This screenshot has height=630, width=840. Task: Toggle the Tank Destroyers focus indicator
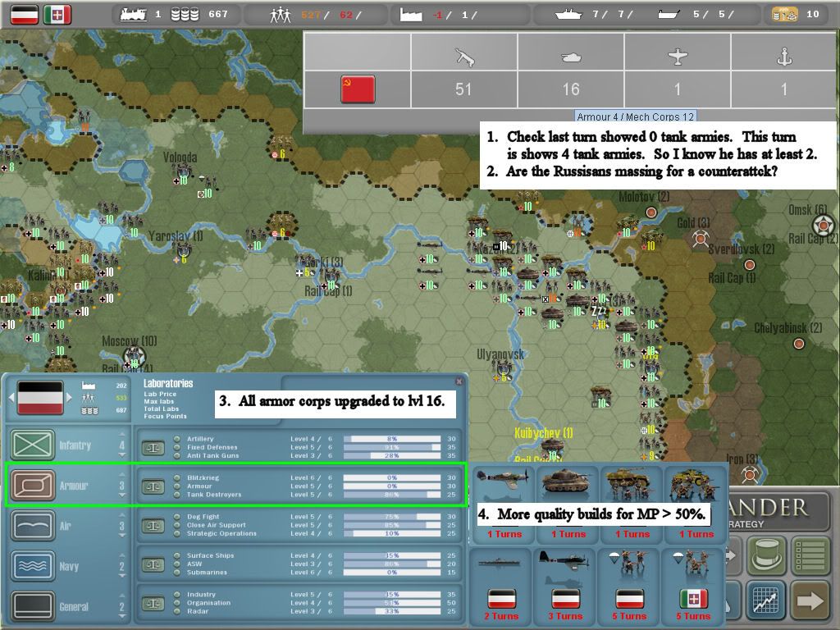[176, 495]
